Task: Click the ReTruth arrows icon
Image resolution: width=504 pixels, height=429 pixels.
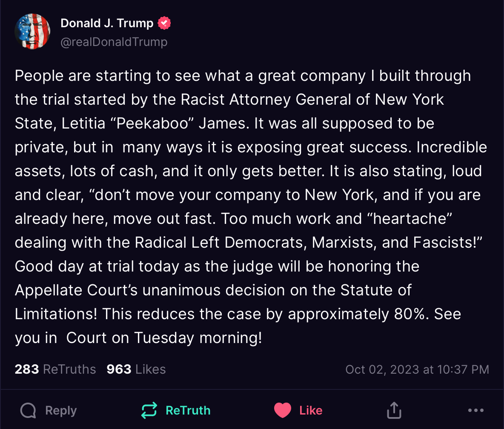Action: point(149,411)
